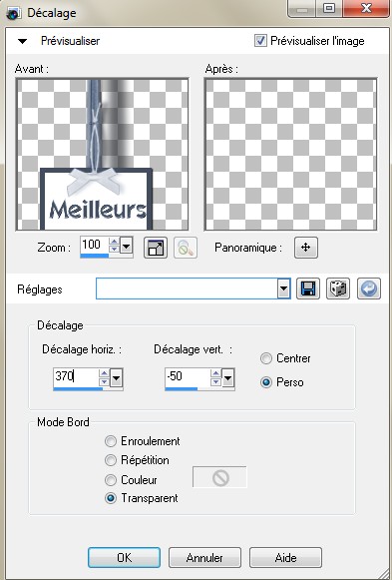Save preset with the floppy disk icon
This screenshot has height=580, width=392.
308,289
